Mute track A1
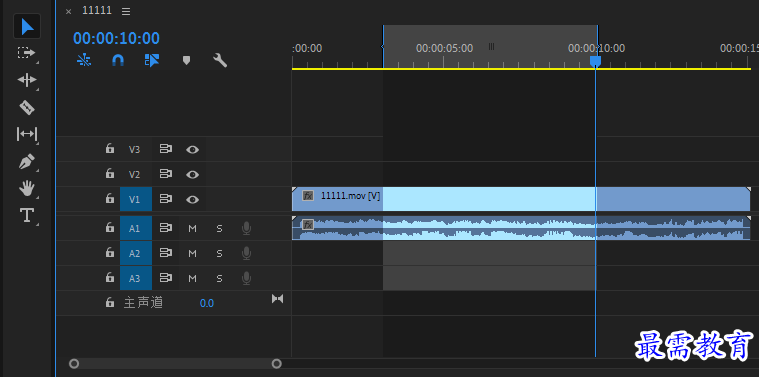The image size is (759, 377). click(x=193, y=228)
